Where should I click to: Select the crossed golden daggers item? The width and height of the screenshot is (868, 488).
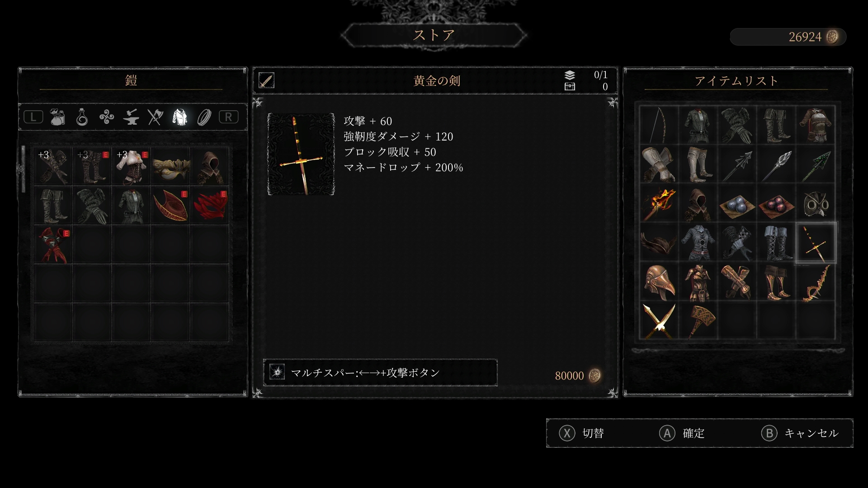click(x=659, y=321)
